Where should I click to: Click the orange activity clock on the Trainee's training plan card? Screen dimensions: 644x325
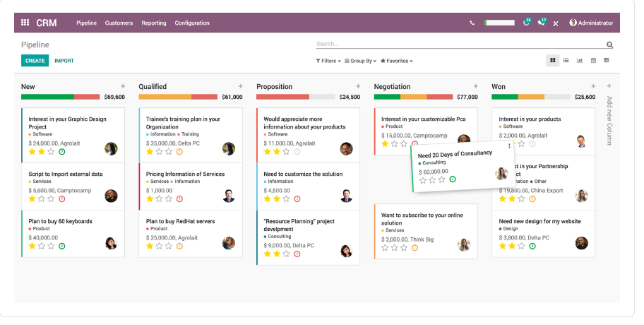point(179,152)
